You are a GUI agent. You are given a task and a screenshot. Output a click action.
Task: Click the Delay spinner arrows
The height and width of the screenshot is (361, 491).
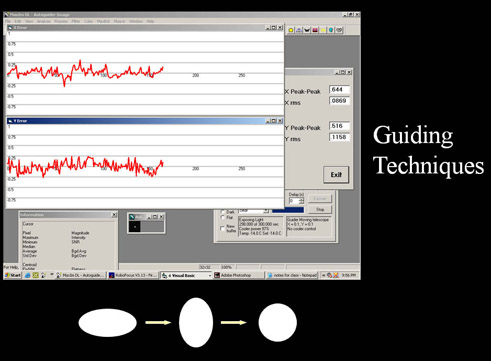pyautogui.click(x=302, y=201)
